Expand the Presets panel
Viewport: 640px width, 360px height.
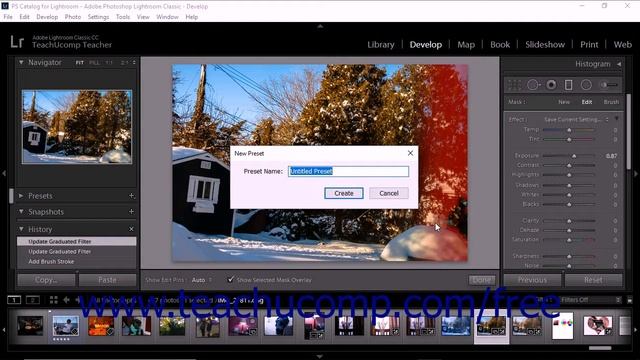21,196
